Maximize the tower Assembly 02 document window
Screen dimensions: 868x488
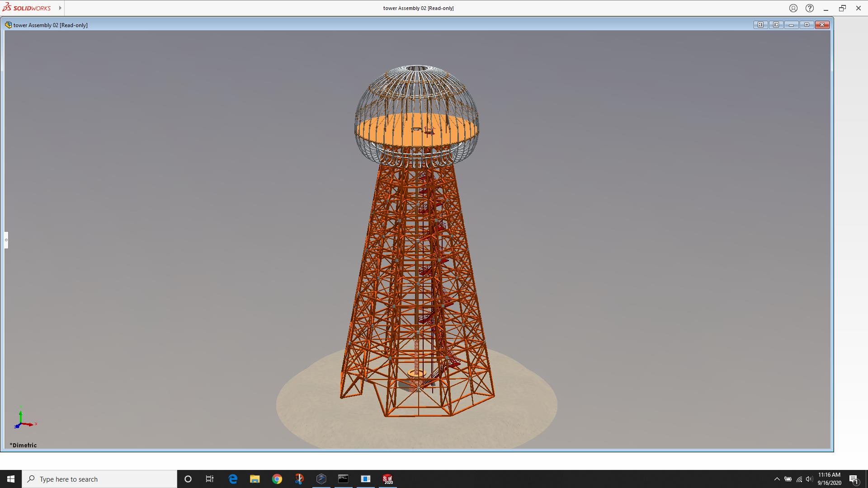click(x=807, y=25)
